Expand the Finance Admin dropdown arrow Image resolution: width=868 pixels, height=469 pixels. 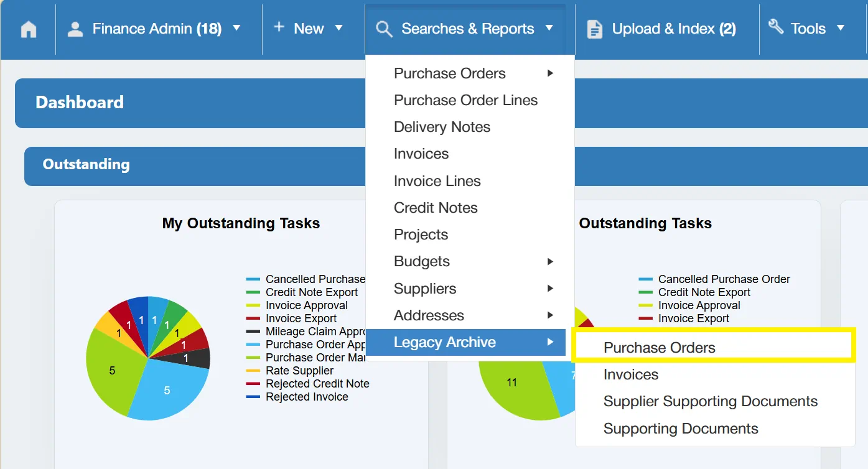pyautogui.click(x=236, y=28)
